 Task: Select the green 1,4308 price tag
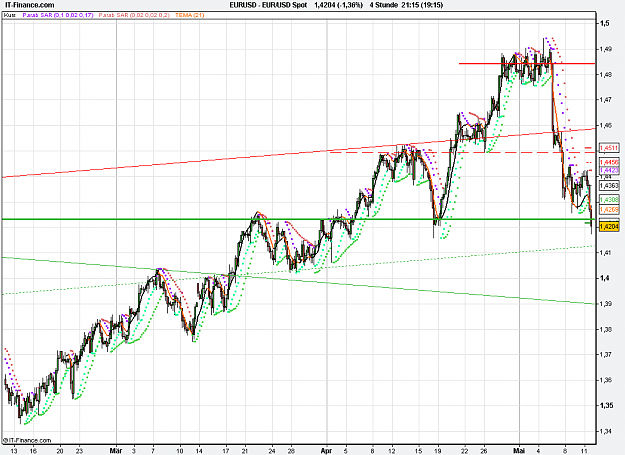coord(609,200)
